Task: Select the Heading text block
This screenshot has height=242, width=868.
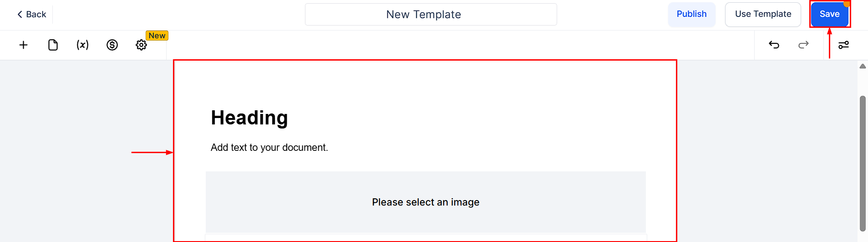Action: [x=249, y=118]
